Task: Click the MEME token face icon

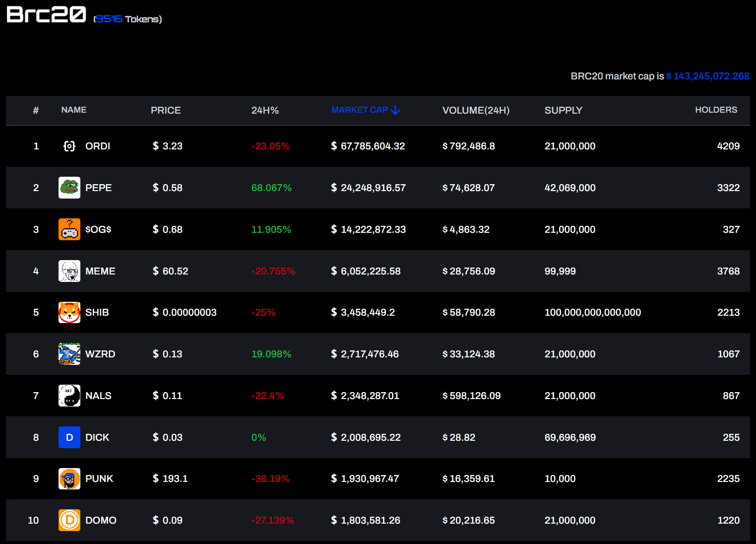Action: [x=69, y=271]
